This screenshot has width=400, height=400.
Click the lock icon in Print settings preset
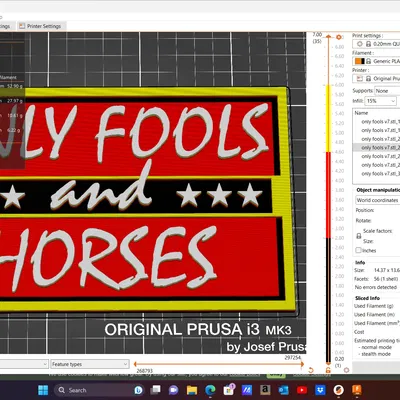(368, 44)
